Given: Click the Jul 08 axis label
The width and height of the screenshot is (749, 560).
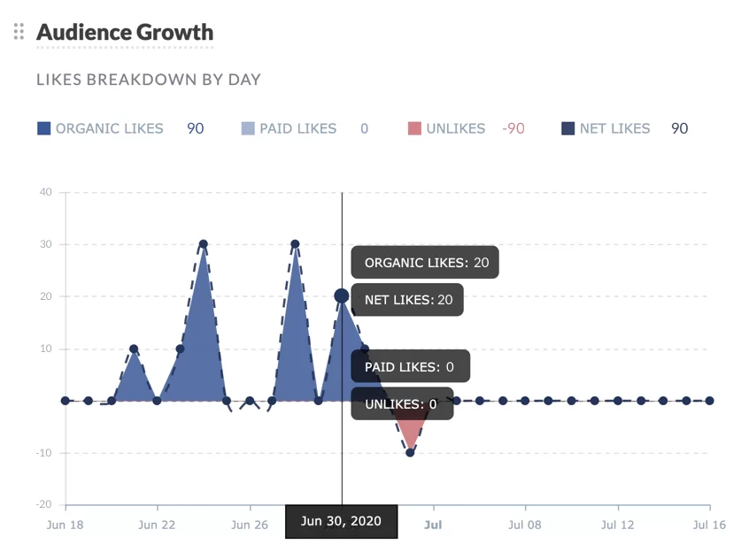Looking at the screenshot, I should coord(525,525).
